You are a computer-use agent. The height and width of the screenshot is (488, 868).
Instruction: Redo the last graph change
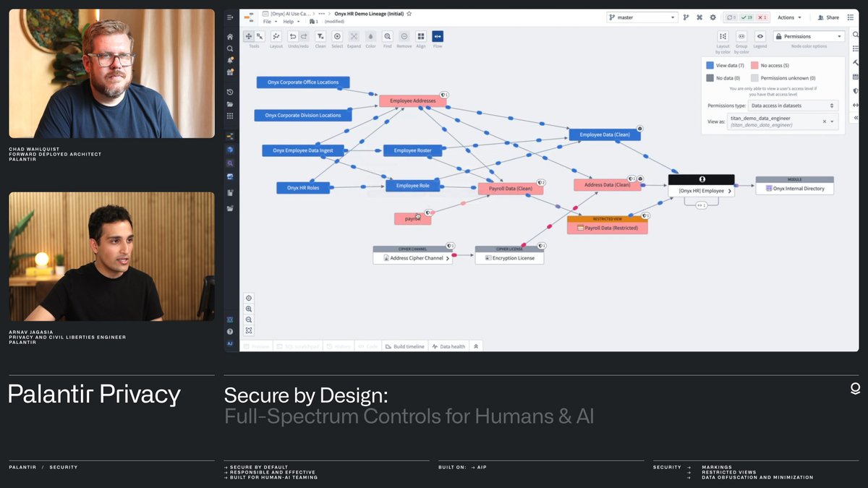coord(304,36)
